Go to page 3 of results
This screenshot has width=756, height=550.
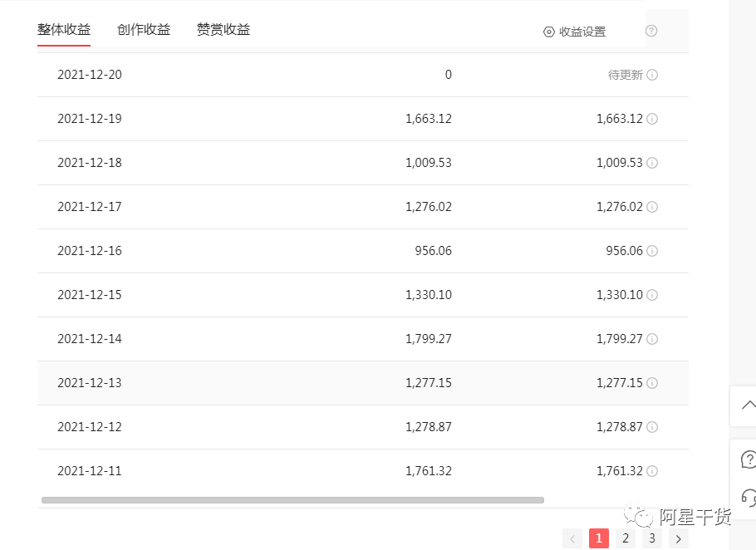point(652,538)
